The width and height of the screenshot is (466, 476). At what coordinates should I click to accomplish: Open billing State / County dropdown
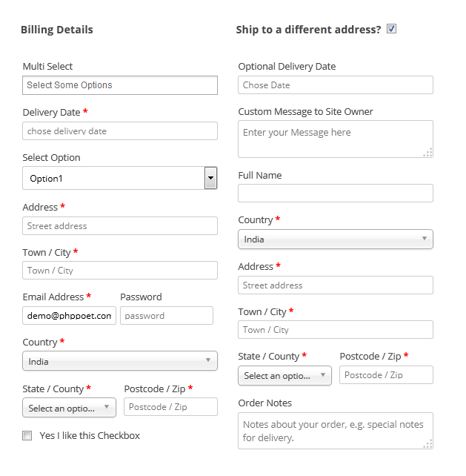coord(69,407)
